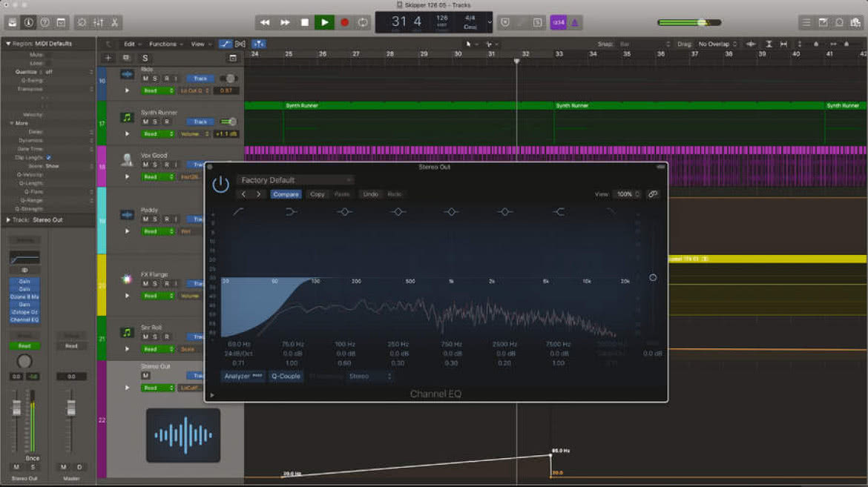Click Undo in Channel EQ header

[x=370, y=194]
